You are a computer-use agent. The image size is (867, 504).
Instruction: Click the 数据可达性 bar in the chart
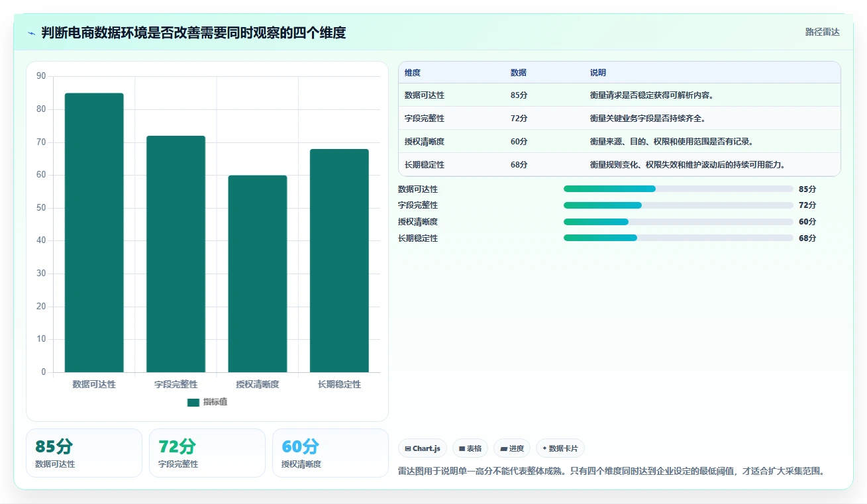point(94,232)
